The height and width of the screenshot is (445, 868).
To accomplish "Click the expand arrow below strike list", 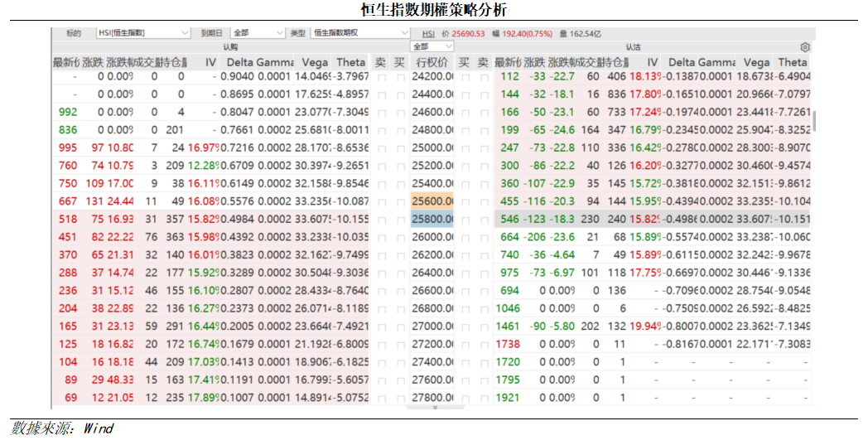I will (x=436, y=408).
